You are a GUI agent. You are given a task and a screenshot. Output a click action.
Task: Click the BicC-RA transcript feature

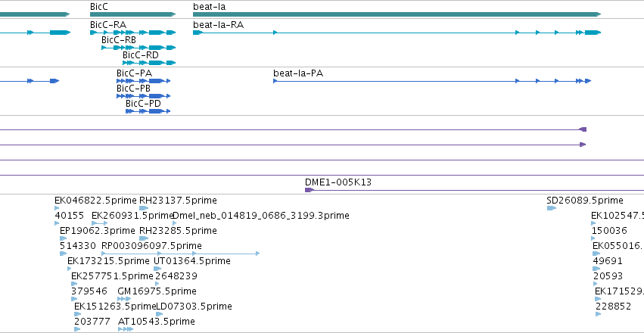(x=132, y=33)
